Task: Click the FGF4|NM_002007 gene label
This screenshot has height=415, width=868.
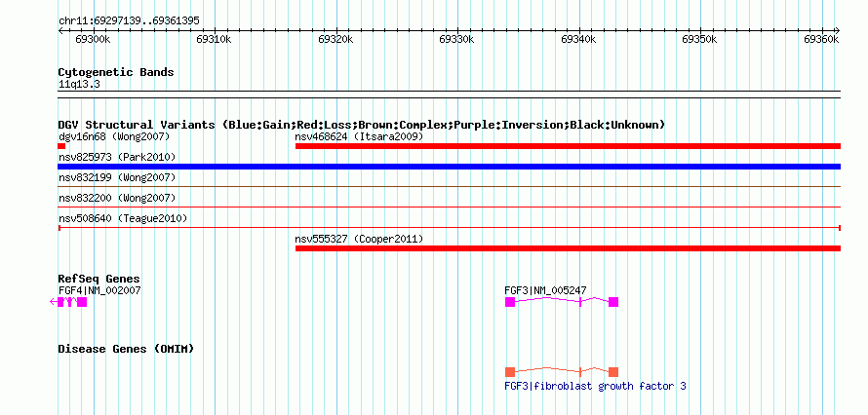Action: point(99,290)
